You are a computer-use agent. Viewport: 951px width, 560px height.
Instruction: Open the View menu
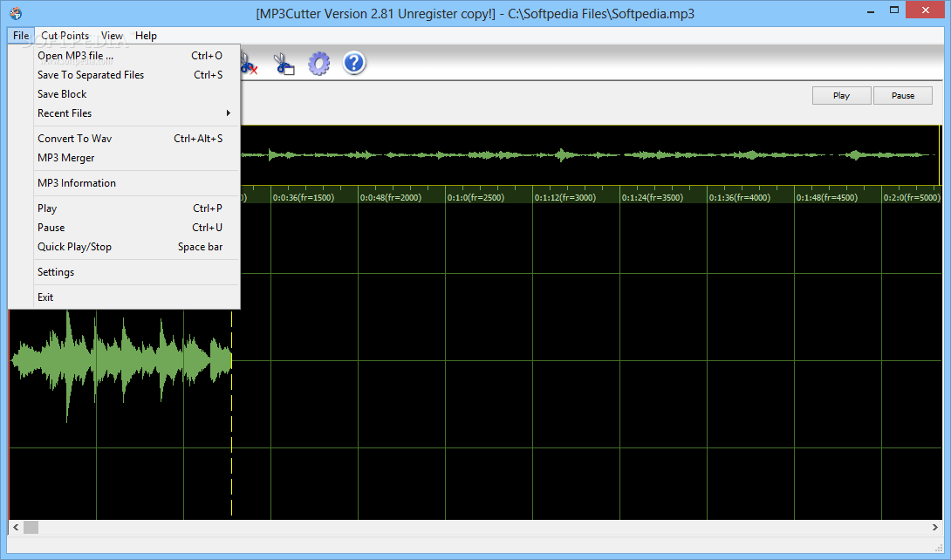[112, 36]
